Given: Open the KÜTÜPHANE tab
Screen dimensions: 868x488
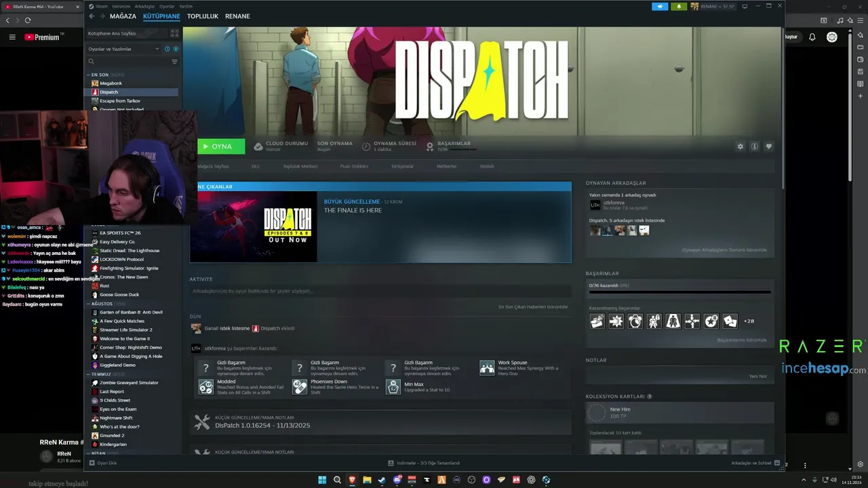Looking at the screenshot, I should tap(161, 16).
